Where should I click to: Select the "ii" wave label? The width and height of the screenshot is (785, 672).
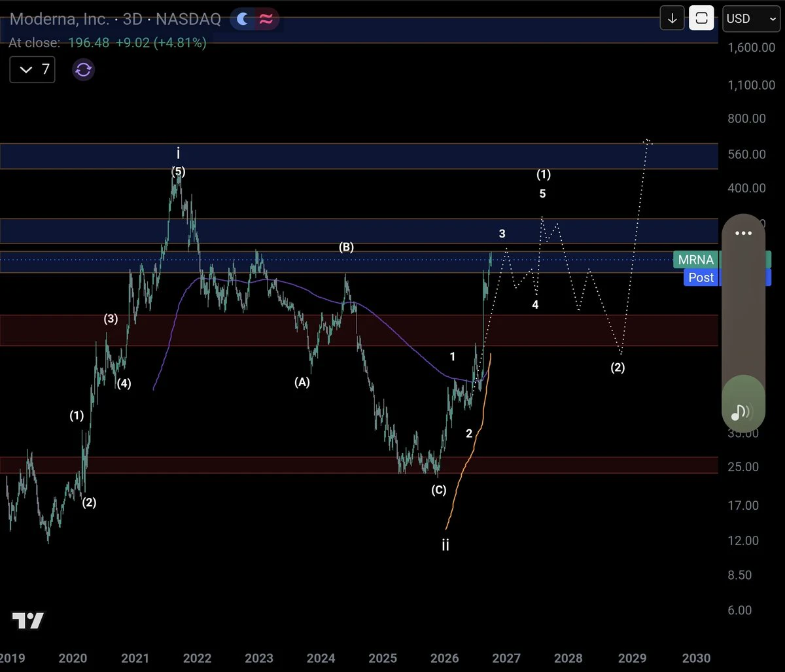click(x=445, y=545)
